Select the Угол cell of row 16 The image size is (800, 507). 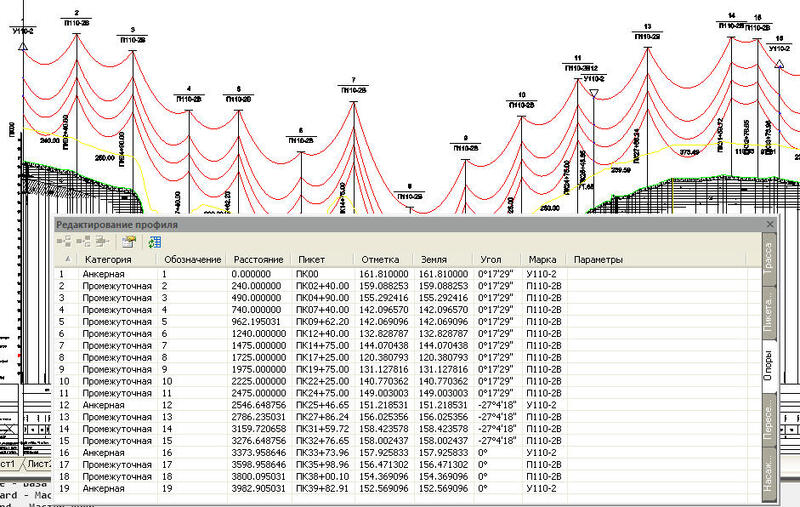tap(497, 452)
